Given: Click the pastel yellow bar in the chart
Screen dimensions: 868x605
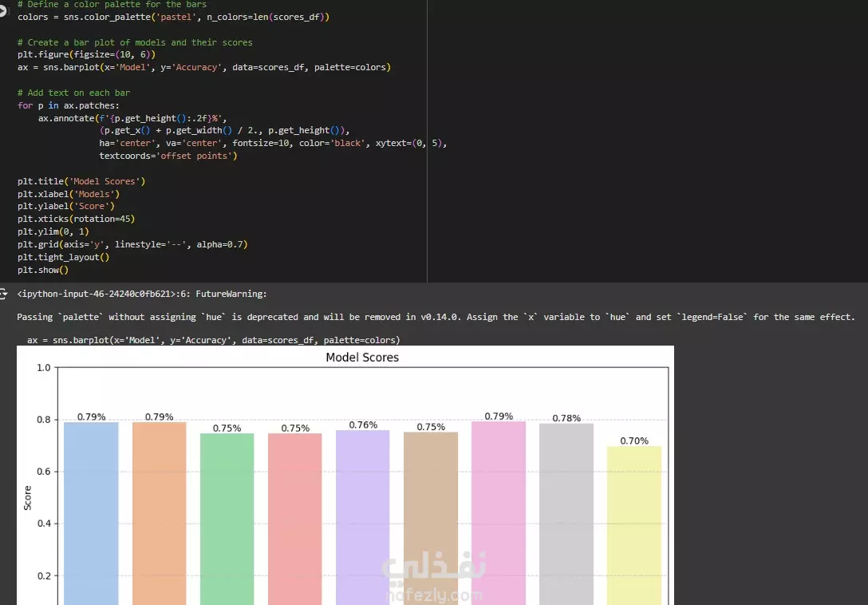Looking at the screenshot, I should [x=634, y=526].
